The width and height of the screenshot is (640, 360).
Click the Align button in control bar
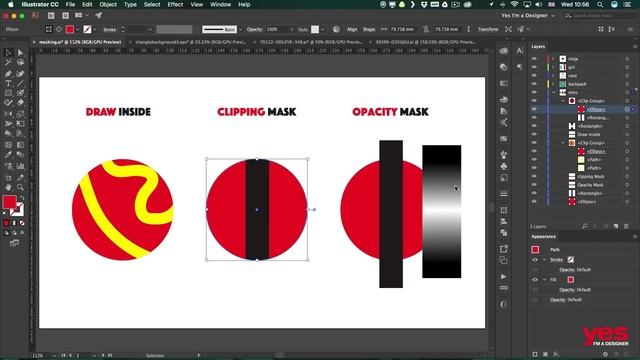pos(352,29)
